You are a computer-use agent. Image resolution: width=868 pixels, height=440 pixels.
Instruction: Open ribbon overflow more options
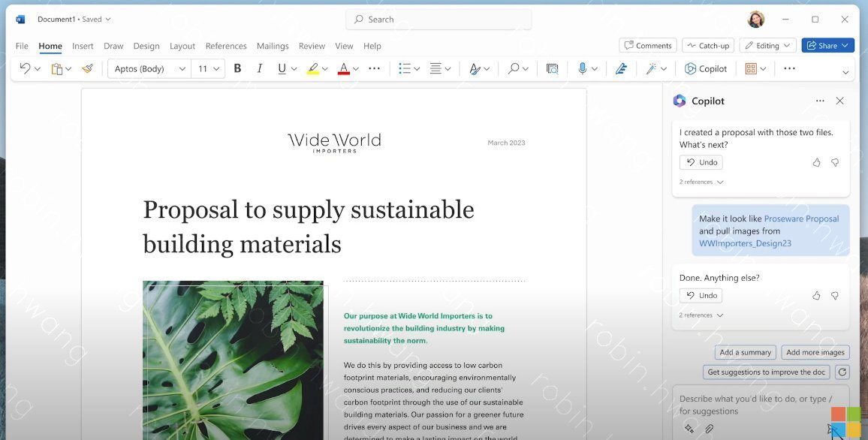[789, 68]
